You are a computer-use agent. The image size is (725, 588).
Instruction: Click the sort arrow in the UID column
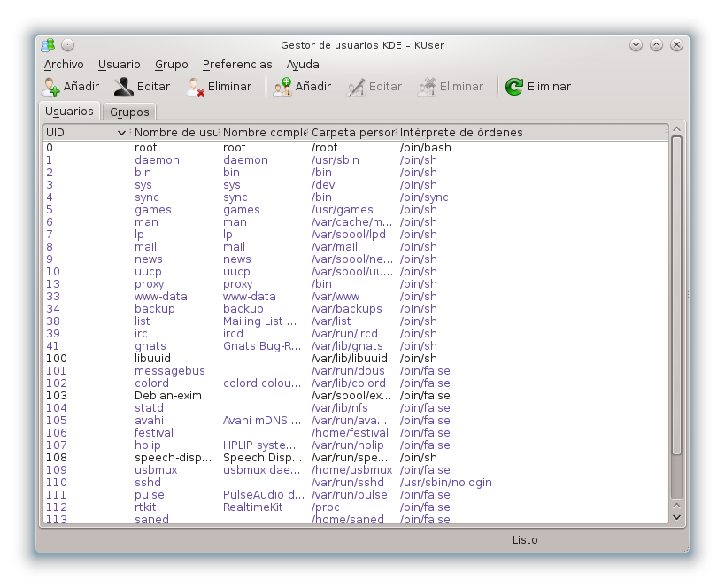[121, 131]
